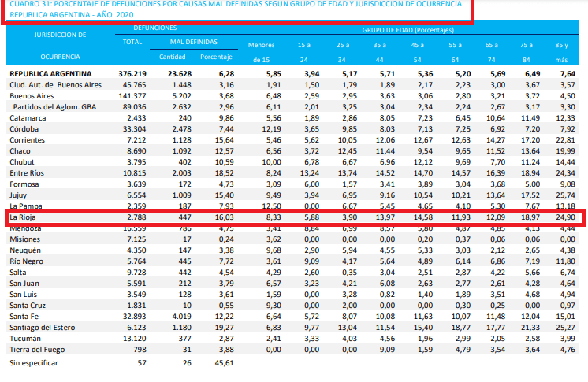This screenshot has height=382, width=588.
Task: Select the 'Misiones' row label
Action: point(24,239)
